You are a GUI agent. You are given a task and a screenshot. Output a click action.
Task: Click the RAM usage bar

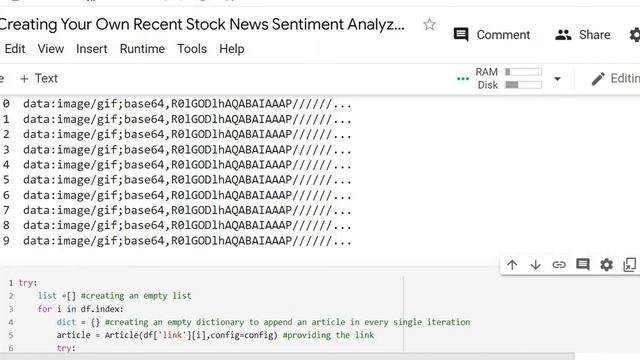click(523, 72)
